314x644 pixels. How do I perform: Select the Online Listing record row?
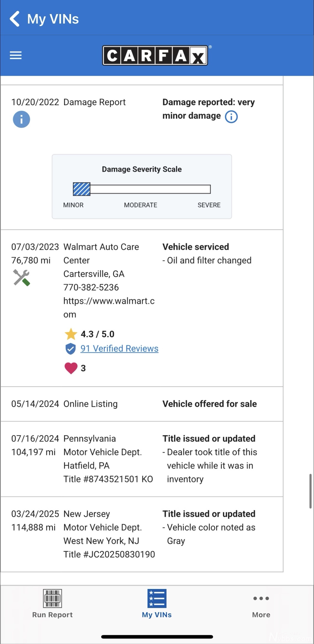click(x=142, y=404)
